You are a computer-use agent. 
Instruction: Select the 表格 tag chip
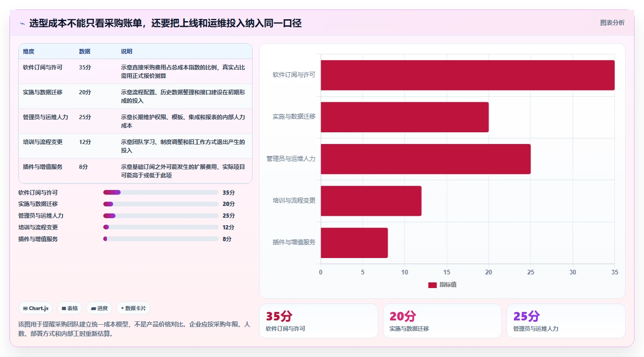pyautogui.click(x=69, y=308)
